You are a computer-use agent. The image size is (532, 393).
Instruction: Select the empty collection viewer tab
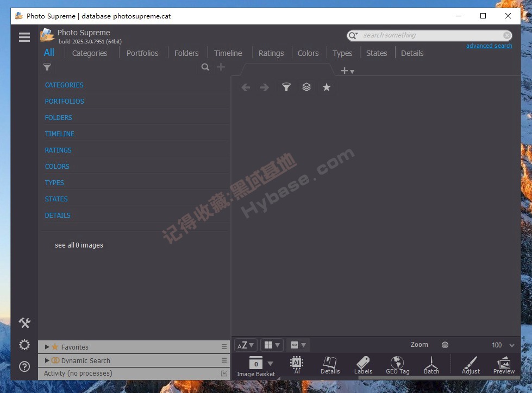point(287,70)
